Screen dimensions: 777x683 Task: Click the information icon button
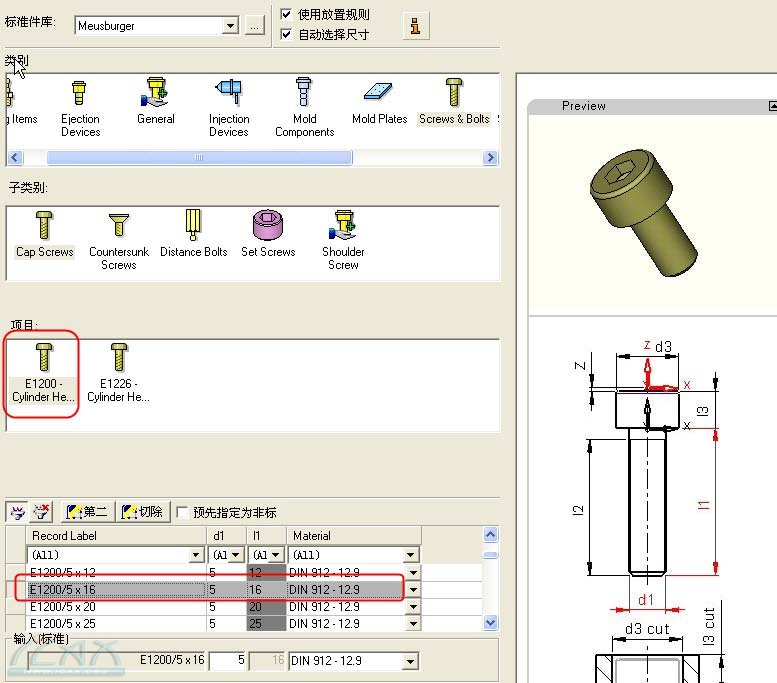pyautogui.click(x=415, y=25)
